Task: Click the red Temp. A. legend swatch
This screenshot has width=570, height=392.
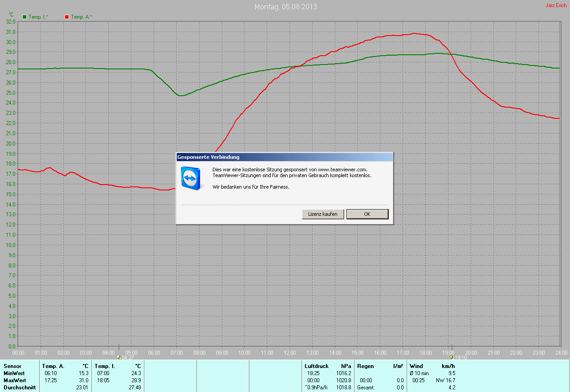Action: click(x=67, y=17)
